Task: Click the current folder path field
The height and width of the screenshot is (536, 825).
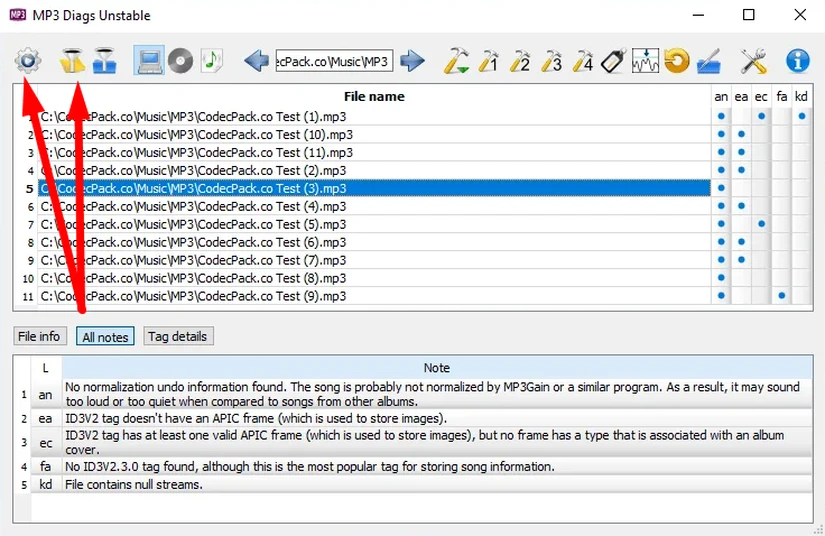Action: [x=333, y=61]
